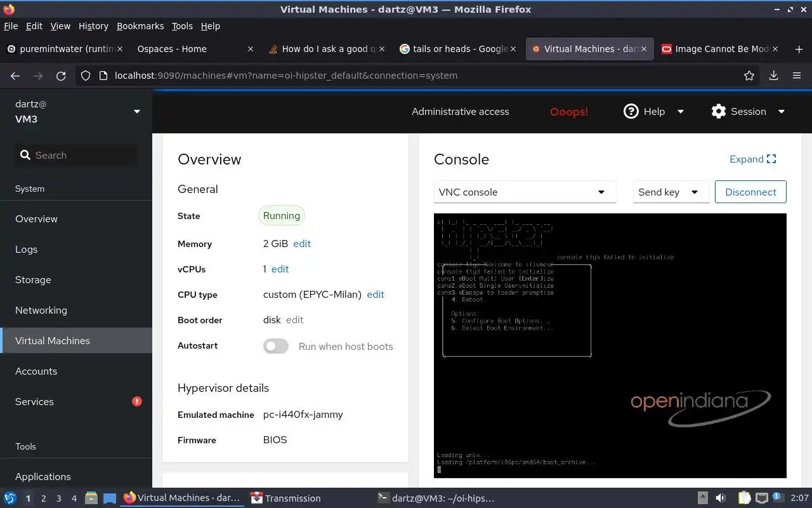Click the Ooops! error indicator
The image size is (812, 508).
(x=569, y=112)
